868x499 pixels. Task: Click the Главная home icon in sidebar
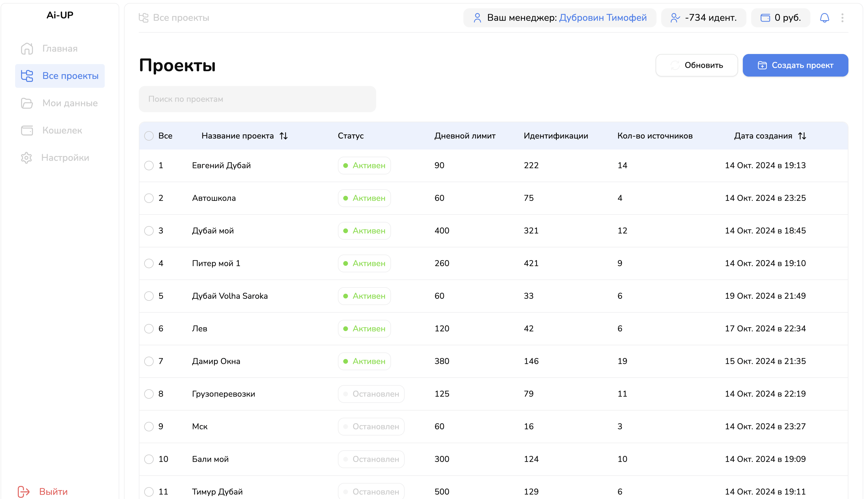tap(27, 49)
